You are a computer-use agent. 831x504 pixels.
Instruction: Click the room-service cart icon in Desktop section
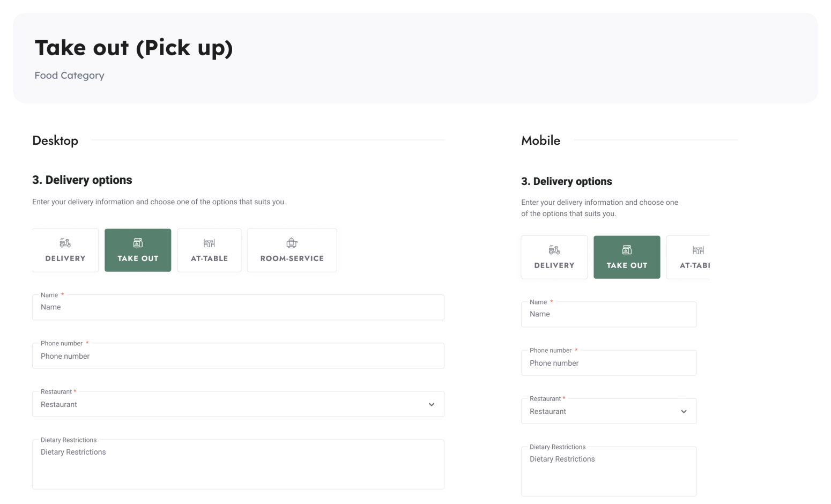pyautogui.click(x=292, y=243)
